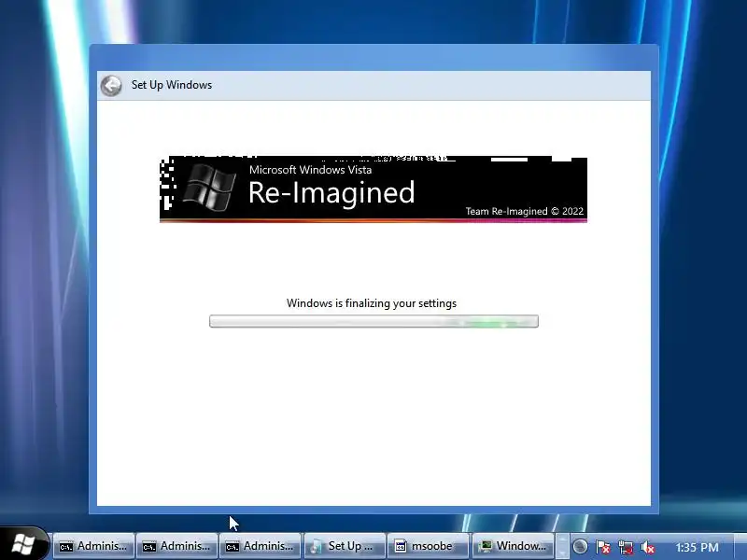Switch to the msoobe taskbar button
The width and height of the screenshot is (747, 560).
[x=428, y=546]
